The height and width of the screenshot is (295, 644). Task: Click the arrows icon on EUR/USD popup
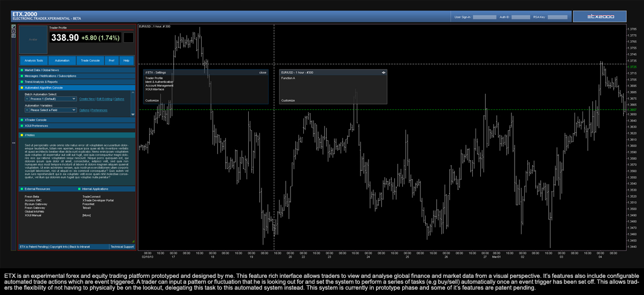click(x=384, y=72)
